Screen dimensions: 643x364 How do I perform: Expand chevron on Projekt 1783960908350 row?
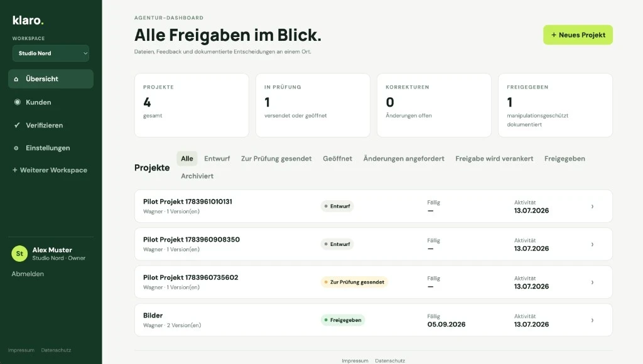[x=592, y=245]
